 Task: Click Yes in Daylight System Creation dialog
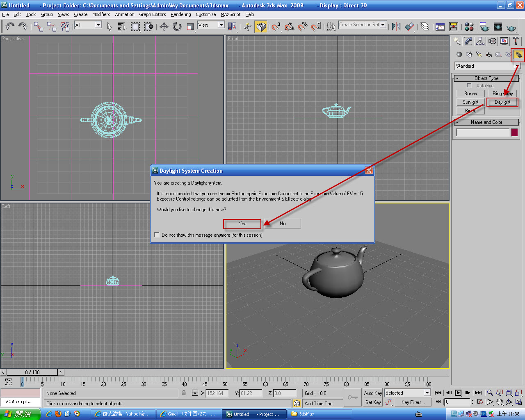pos(242,224)
